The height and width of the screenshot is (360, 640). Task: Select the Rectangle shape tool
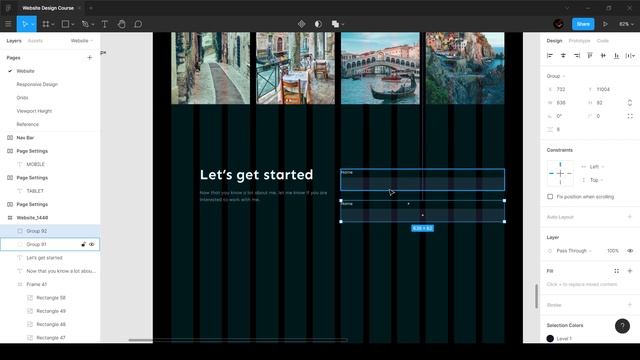pyautogui.click(x=65, y=24)
